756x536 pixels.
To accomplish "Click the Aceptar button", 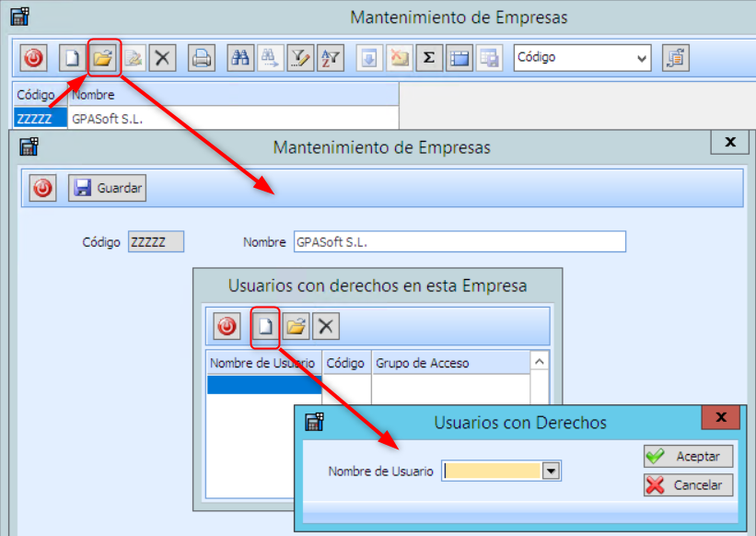I will point(688,457).
